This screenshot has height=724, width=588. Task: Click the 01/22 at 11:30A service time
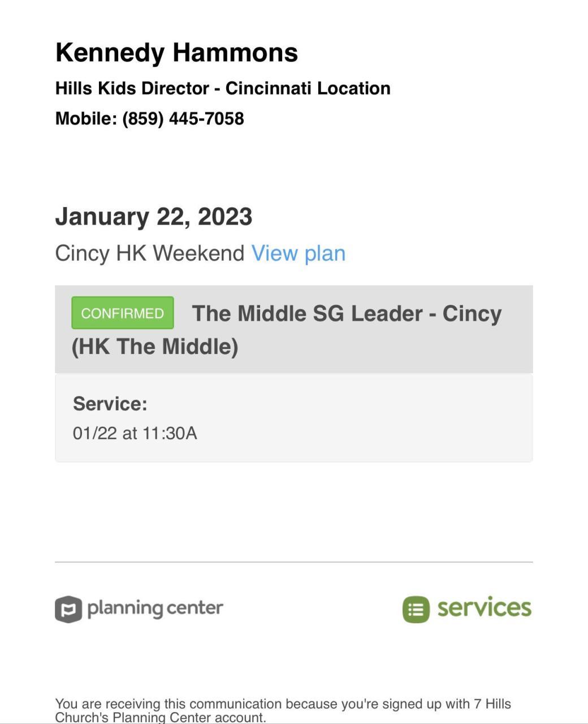(135, 433)
